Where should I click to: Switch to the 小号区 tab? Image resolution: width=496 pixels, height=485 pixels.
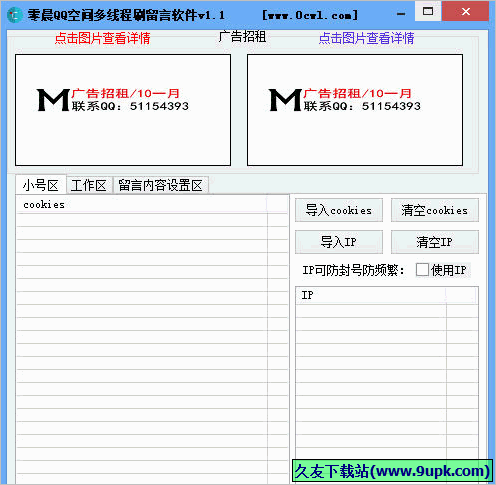(41, 185)
